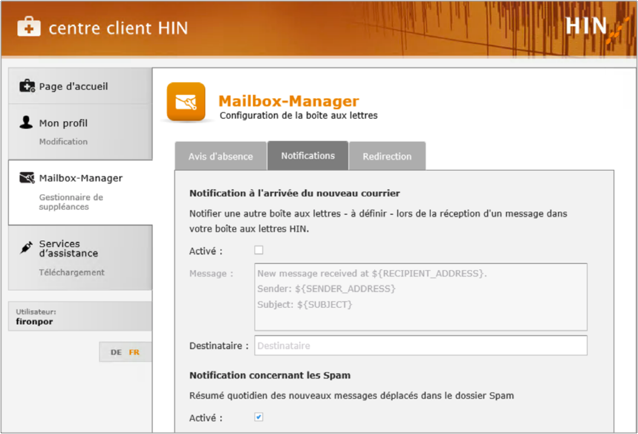Viewport: 638px width, 434px height.
Task: Click heading Notification concernant les Spam
Action: pos(270,375)
